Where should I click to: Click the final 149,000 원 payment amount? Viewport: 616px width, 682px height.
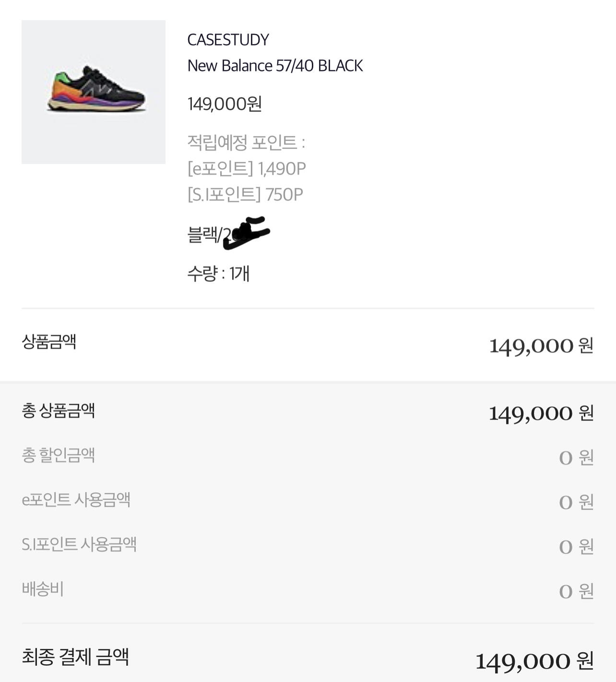[534, 661]
